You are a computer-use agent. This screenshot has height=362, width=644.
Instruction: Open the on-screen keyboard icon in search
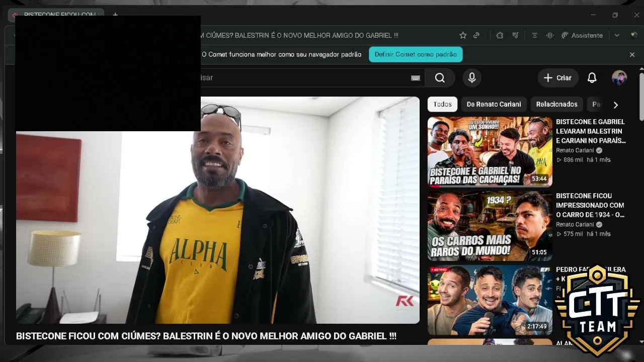415,78
